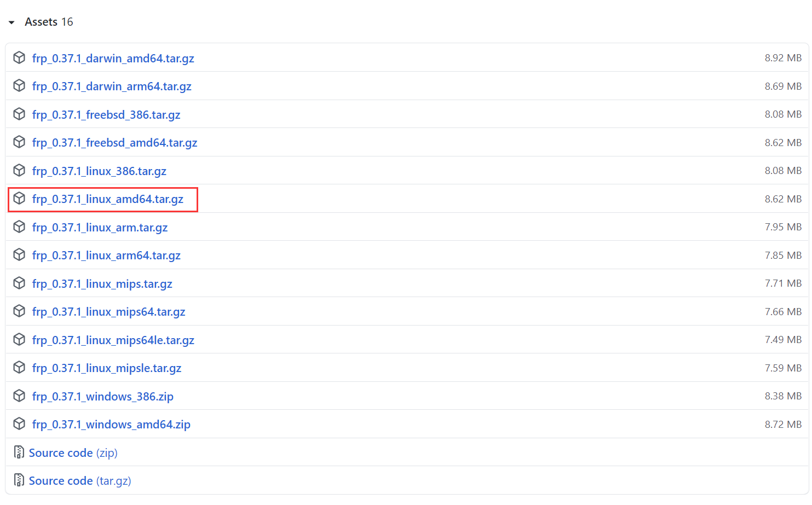Viewport: 812px width, 505px height.
Task: Click package icon beside frp_0.37.1_linux_arm64.tar.gz
Action: 19,255
